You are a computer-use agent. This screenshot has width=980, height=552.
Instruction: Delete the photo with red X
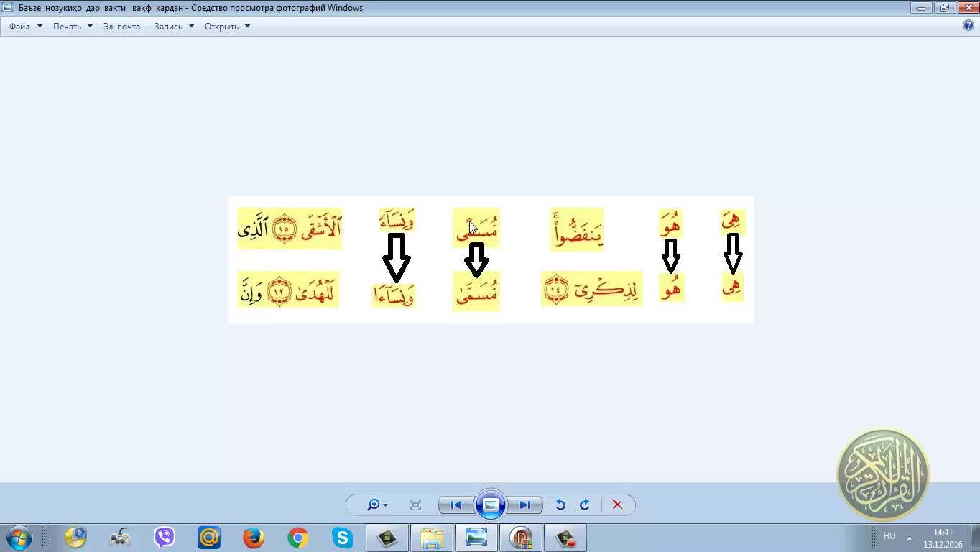(617, 505)
